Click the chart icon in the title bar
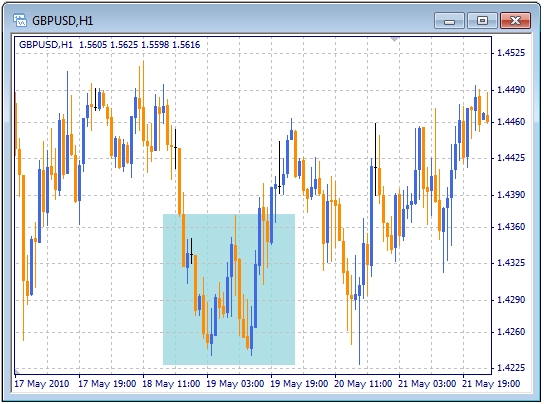Image resolution: width=544 pixels, height=404 pixels. [x=19, y=20]
